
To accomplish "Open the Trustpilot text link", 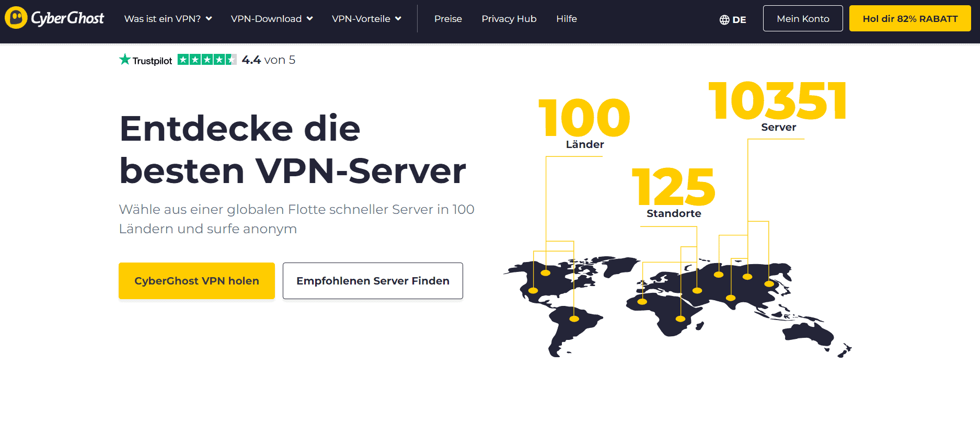I will pos(152,61).
